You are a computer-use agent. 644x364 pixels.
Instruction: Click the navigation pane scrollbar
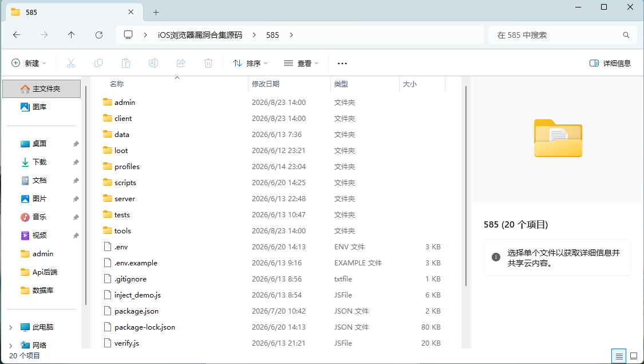click(x=86, y=195)
